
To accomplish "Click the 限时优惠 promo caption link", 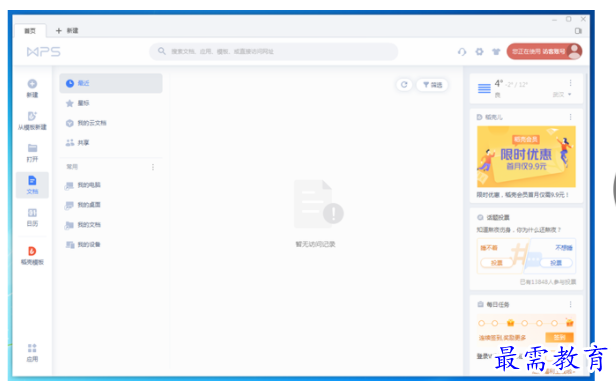I will point(523,194).
